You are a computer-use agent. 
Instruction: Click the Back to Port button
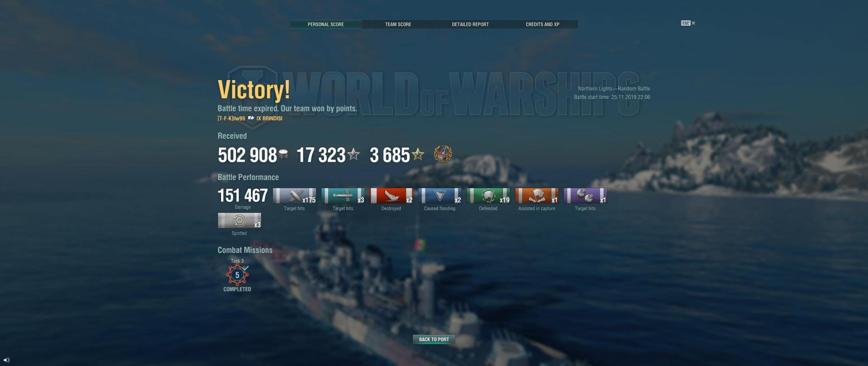tap(434, 339)
